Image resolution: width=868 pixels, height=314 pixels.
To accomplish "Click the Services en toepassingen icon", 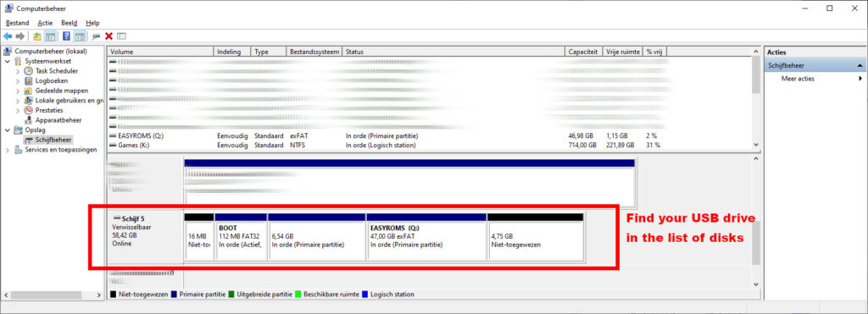I will click(x=19, y=150).
